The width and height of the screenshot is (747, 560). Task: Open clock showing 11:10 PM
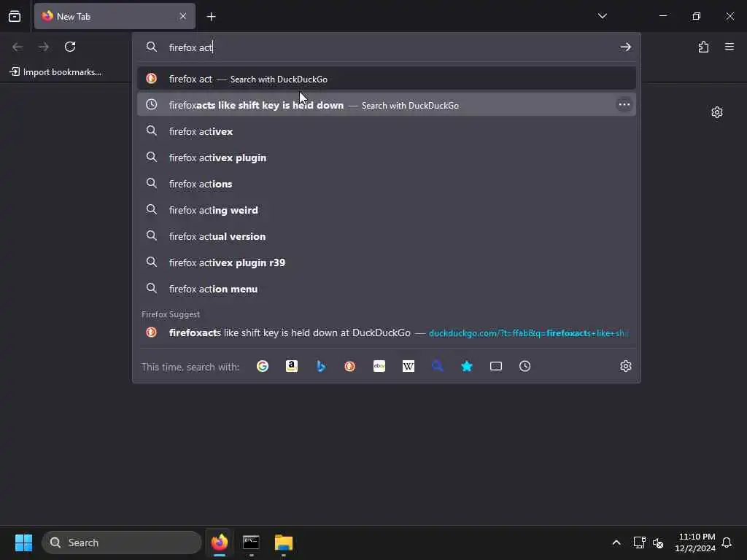(x=695, y=542)
